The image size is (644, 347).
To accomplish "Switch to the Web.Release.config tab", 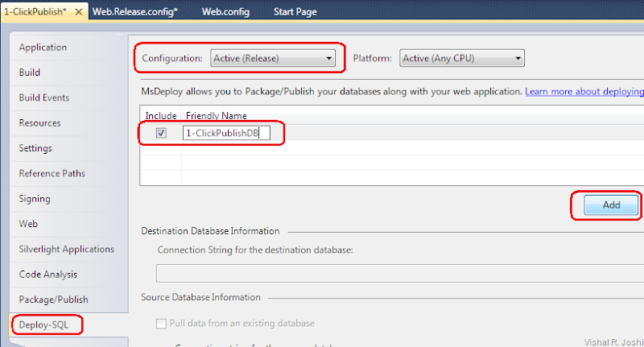I will tap(135, 12).
